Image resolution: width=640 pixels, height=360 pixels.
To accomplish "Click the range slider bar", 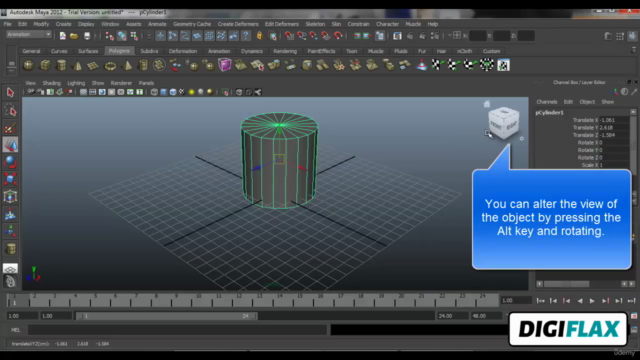I will (167, 316).
